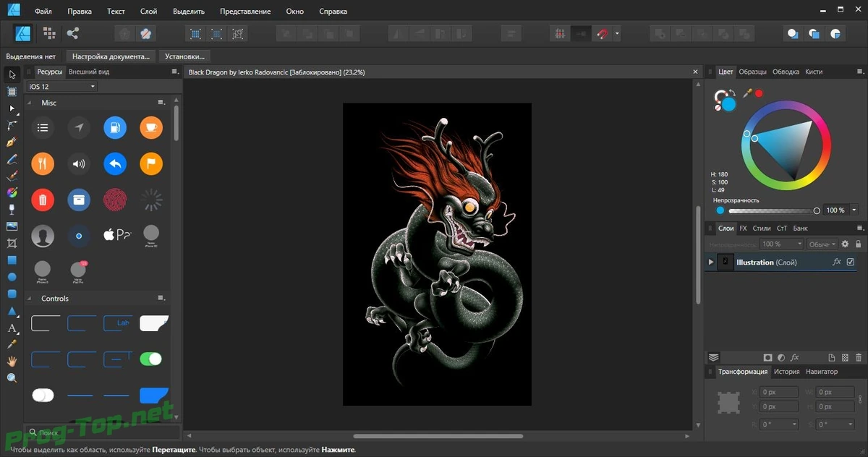Add adjustment layer icon
Screen dimensions: 868x457
click(x=781, y=357)
